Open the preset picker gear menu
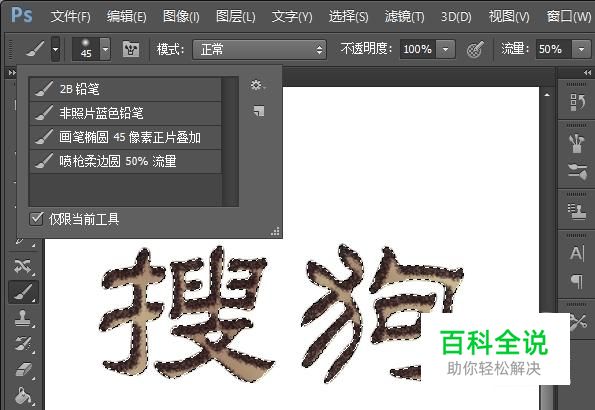This screenshot has height=410, width=595. pos(258,85)
